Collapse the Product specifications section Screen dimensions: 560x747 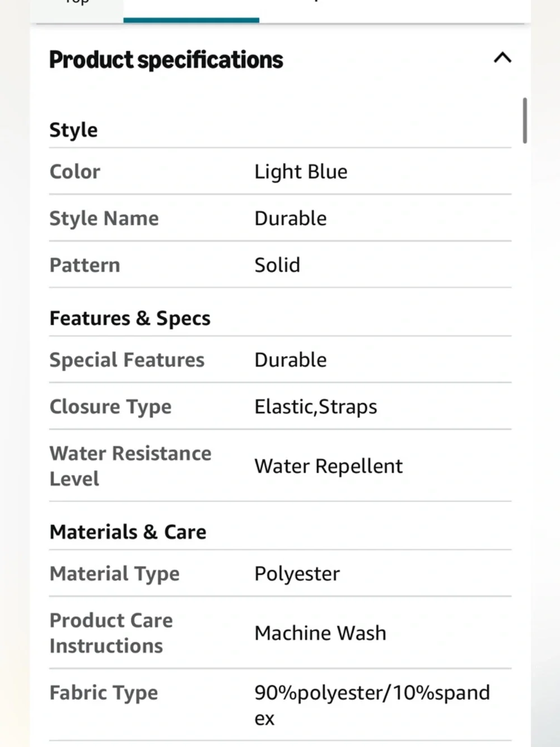502,58
